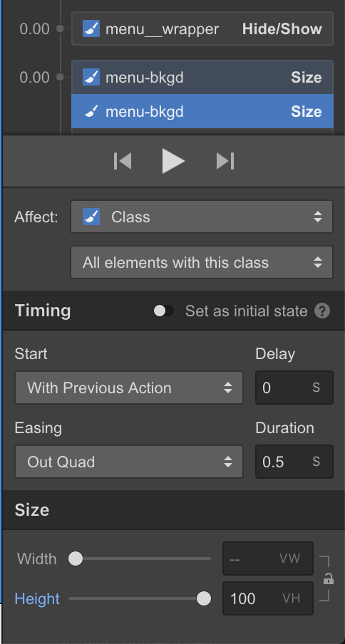Click the Height value field showing 100
345x644 pixels.
(268, 598)
